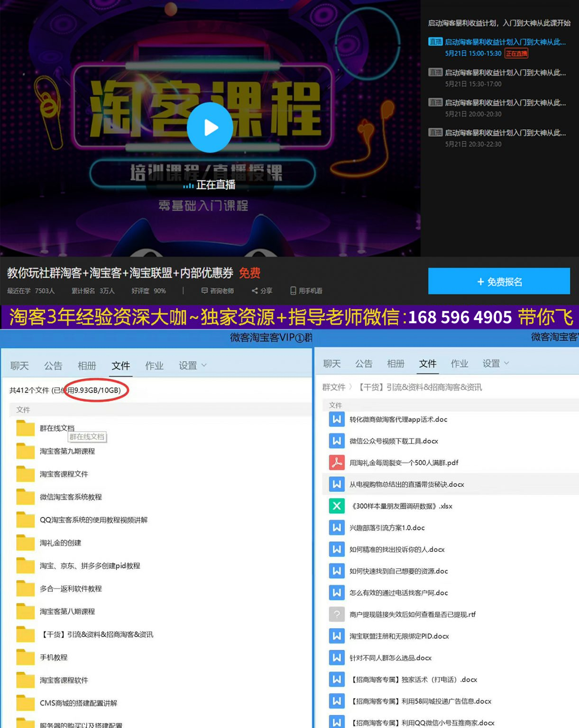579x728 pixels.
Task: Select 文件 tab in right window
Action: pos(428,364)
